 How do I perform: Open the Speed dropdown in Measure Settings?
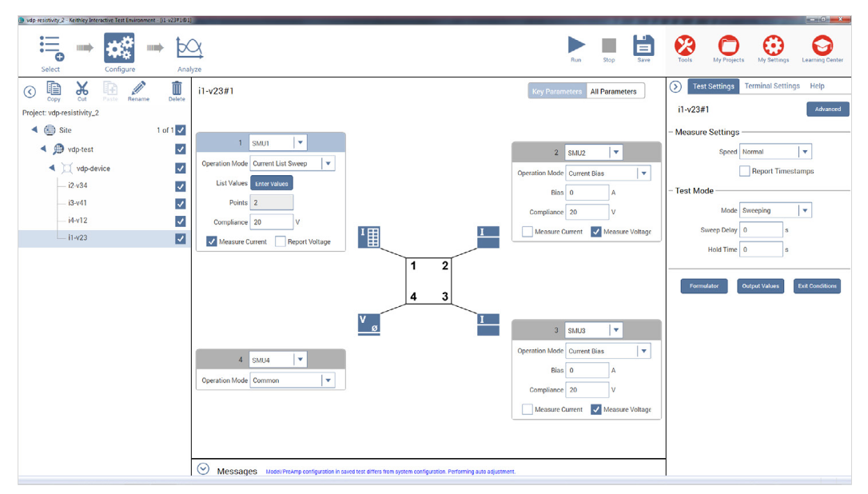click(805, 152)
